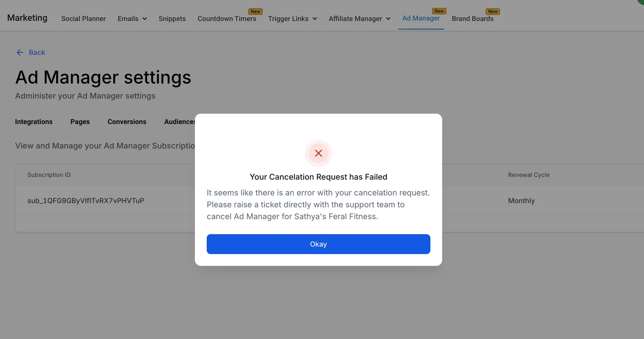The image size is (644, 339).
Task: Switch to the Pages tab
Action: [80, 121]
